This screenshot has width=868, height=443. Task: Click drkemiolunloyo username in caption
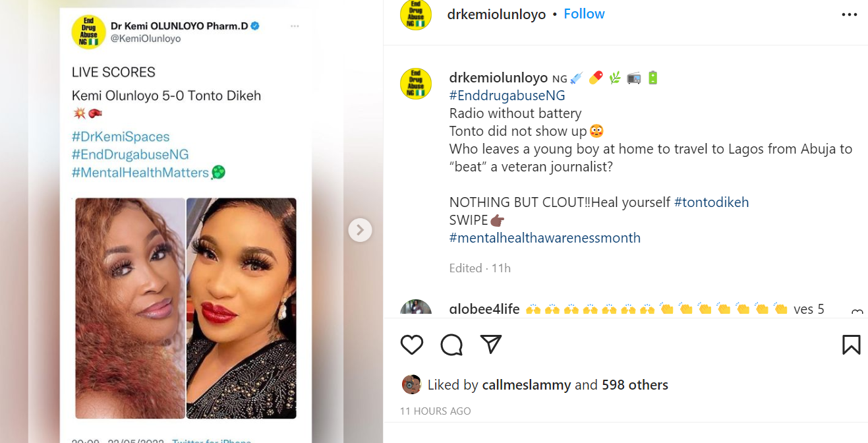[498, 78]
